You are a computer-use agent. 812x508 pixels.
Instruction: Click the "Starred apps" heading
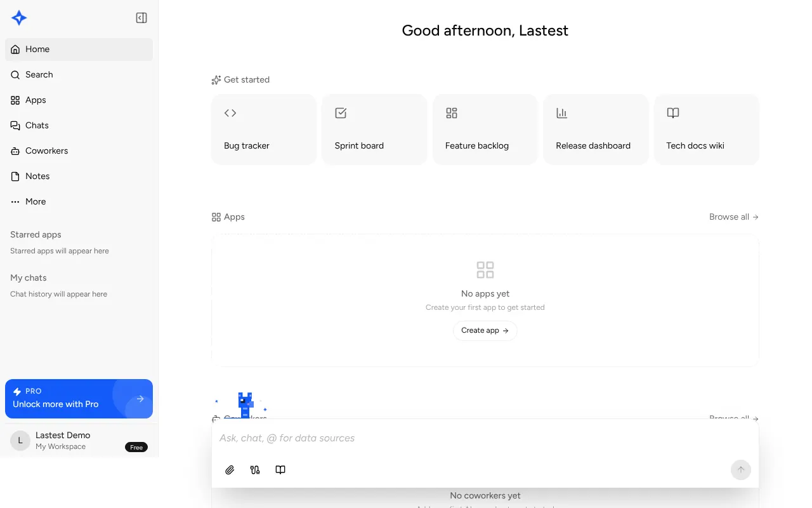coord(36,234)
